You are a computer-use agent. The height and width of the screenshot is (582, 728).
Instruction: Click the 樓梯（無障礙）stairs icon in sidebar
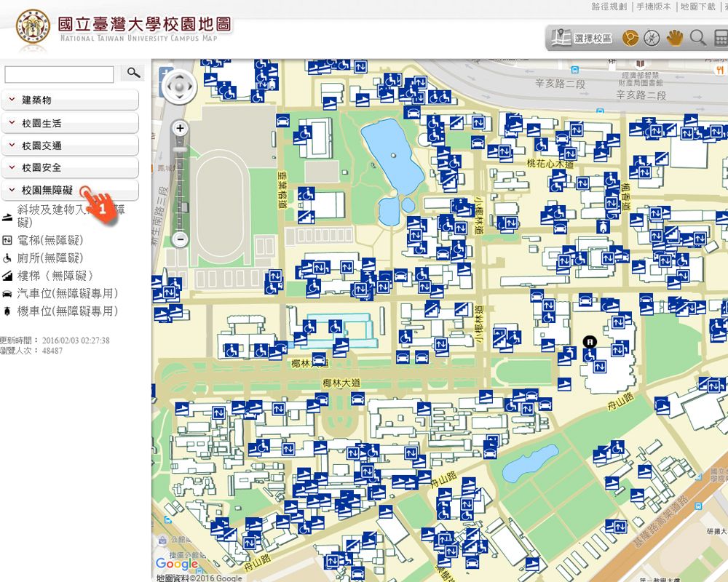click(9, 274)
